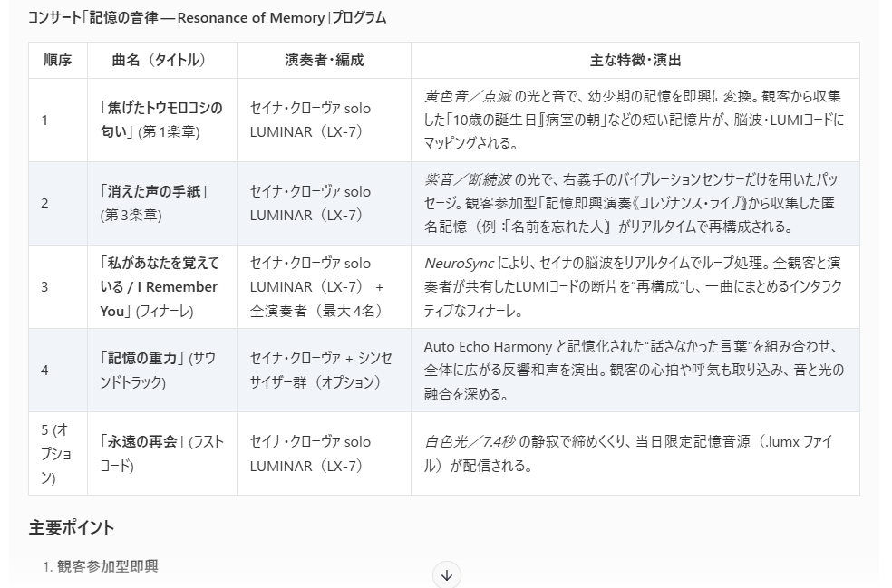
Task: Click the 主な特徴・演出 column header
Action: pos(635,61)
